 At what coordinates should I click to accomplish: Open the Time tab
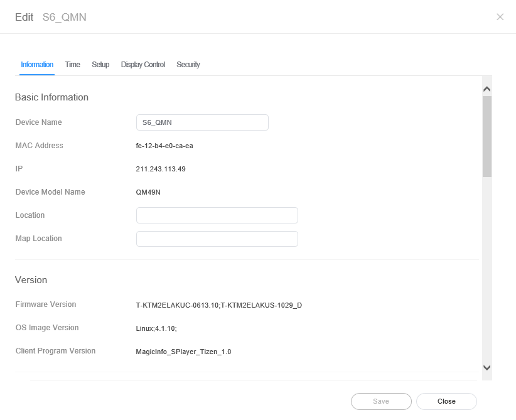click(x=73, y=65)
